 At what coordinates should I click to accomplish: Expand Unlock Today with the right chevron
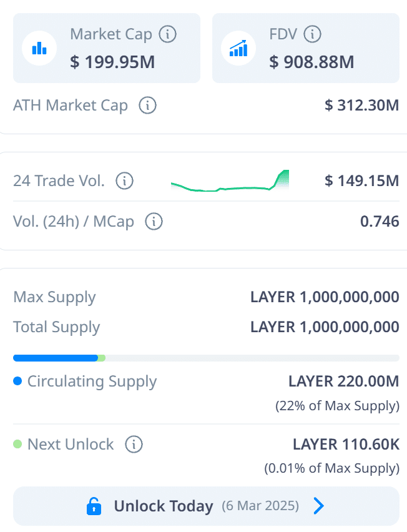(318, 506)
